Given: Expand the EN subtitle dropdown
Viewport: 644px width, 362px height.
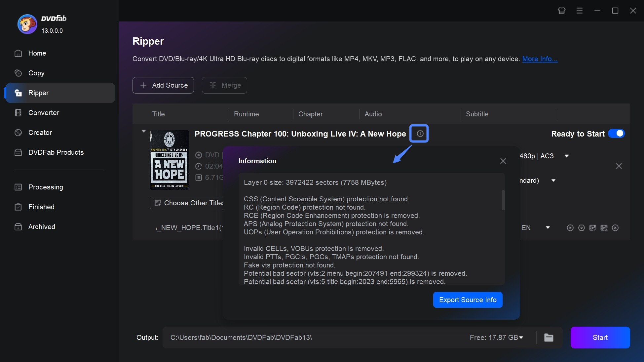Looking at the screenshot, I should 548,227.
